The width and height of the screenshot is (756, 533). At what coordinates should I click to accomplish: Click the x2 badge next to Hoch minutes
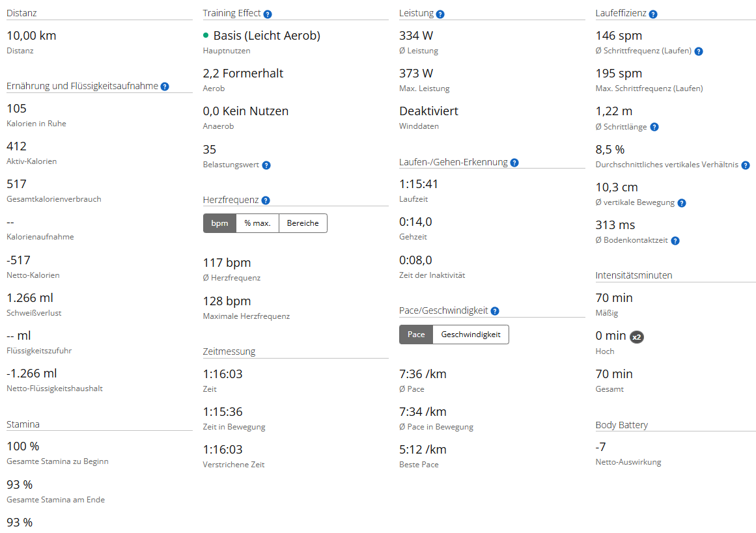[x=637, y=337]
